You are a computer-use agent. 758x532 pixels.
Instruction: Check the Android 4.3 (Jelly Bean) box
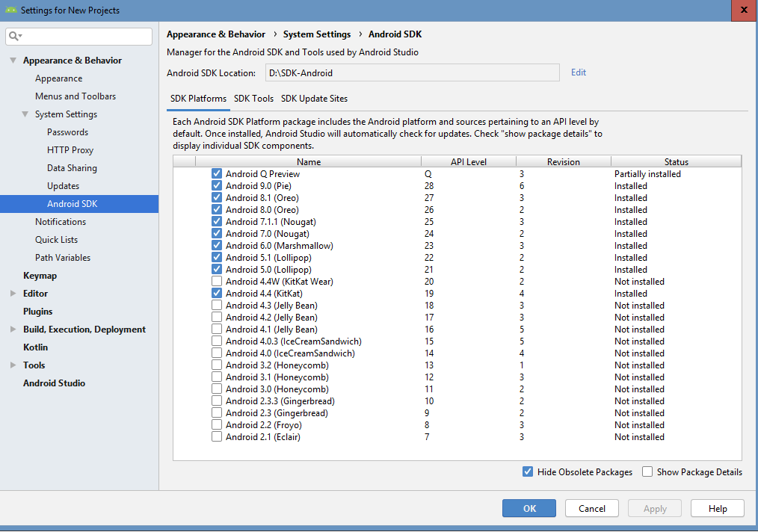tap(217, 306)
